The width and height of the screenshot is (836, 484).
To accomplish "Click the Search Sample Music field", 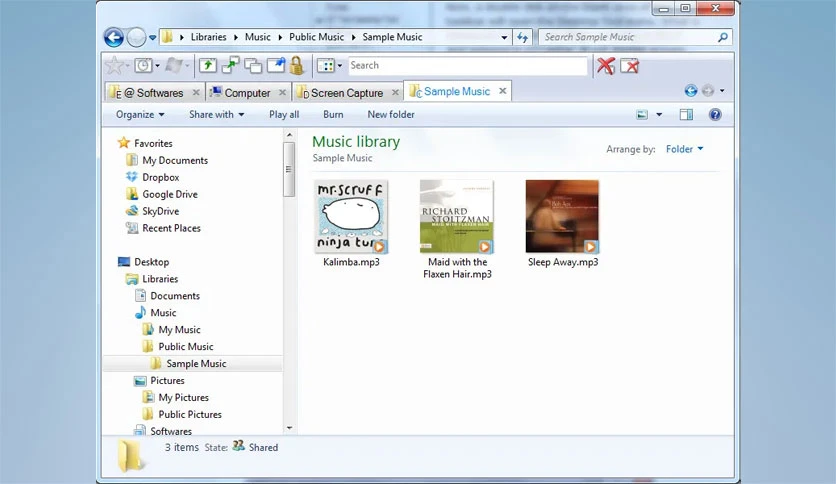I will point(634,37).
